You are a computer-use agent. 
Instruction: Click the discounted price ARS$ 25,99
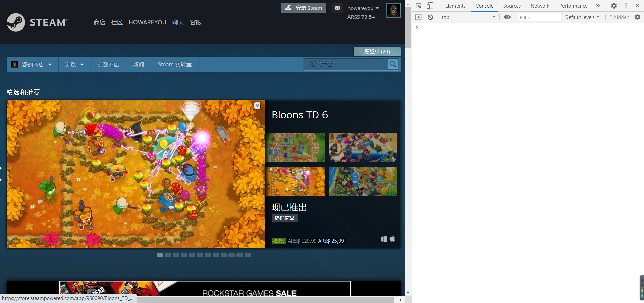331,241
